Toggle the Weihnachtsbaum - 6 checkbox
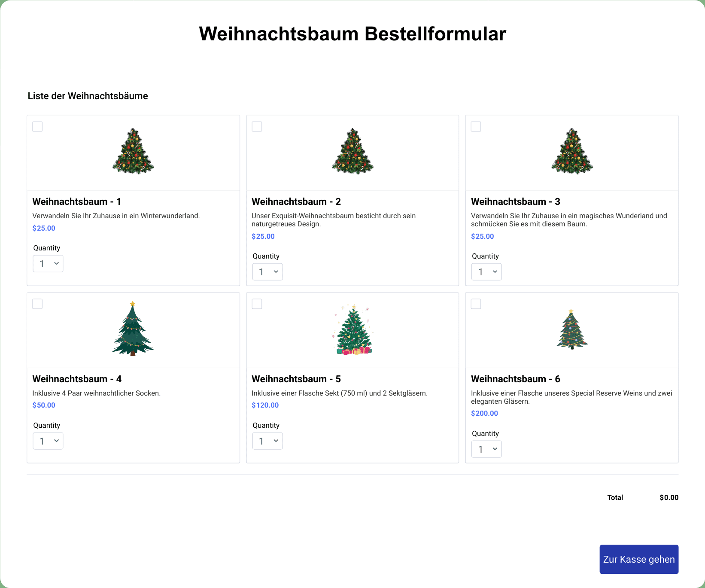This screenshot has height=588, width=705. pyautogui.click(x=476, y=304)
